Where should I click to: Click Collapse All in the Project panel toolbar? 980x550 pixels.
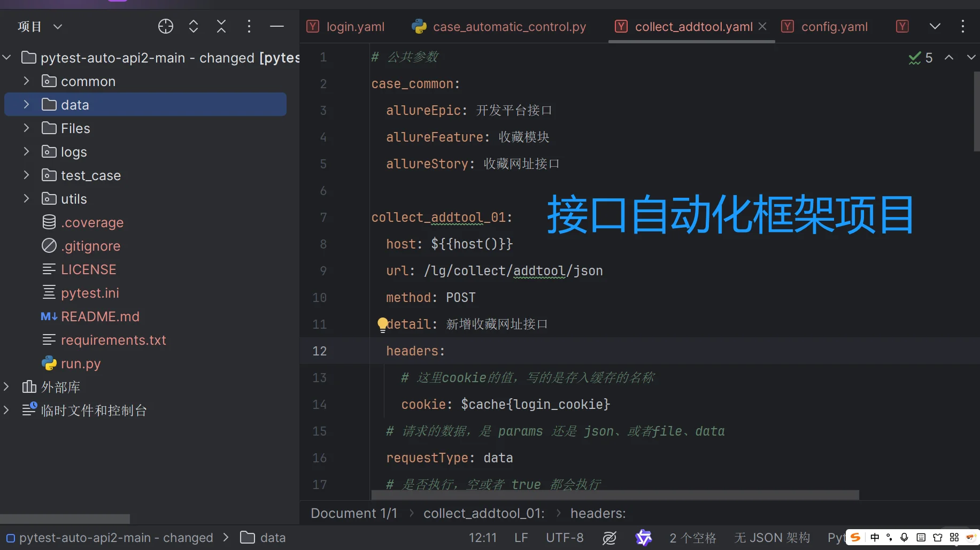click(221, 26)
